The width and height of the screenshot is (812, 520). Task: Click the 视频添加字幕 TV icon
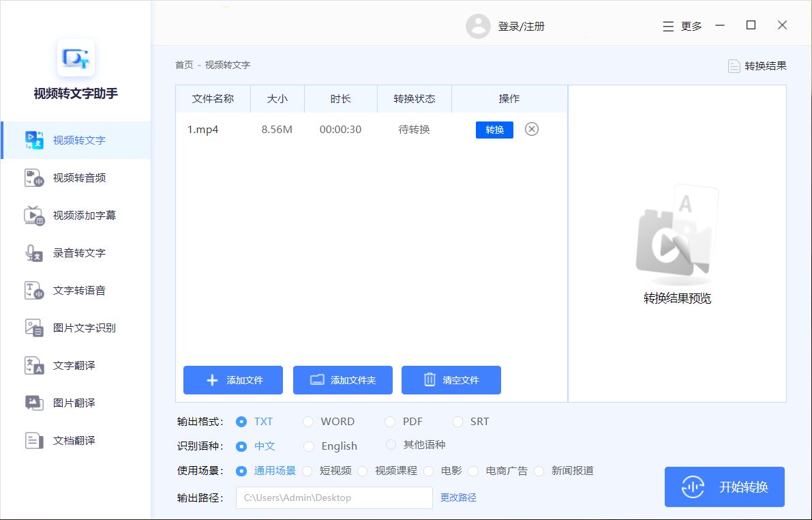(34, 215)
